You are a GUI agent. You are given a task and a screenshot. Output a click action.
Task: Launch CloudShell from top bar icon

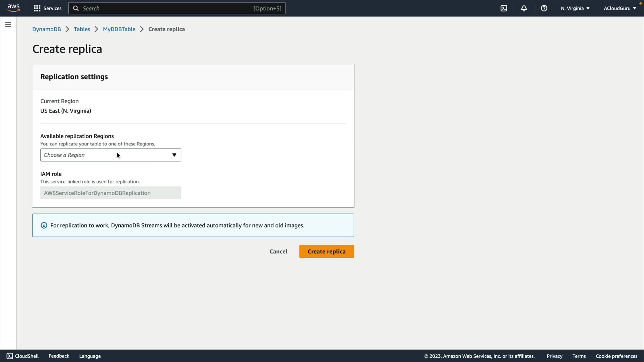[504, 8]
